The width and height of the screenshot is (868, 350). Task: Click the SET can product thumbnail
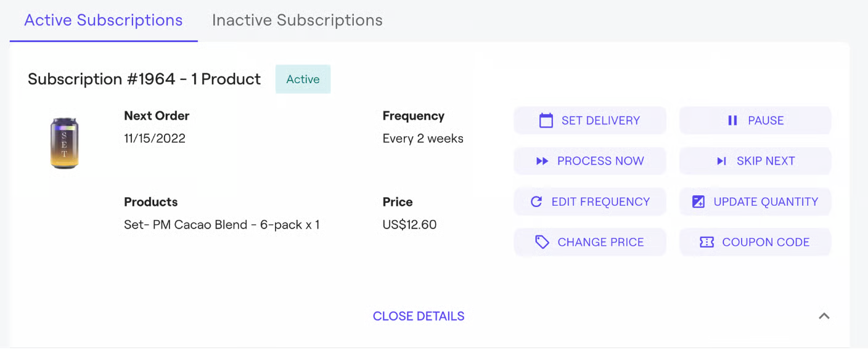(64, 144)
